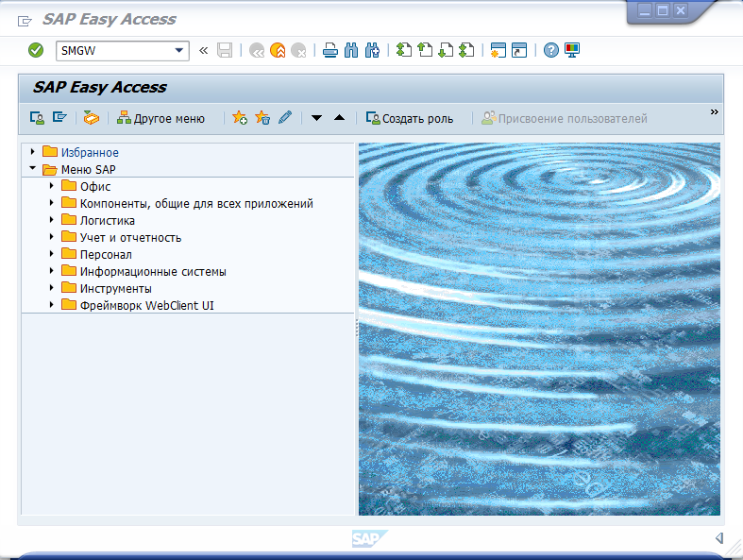Image resolution: width=743 pixels, height=560 pixels.
Task: Collapse the Меню SAP tree node
Action: tap(33, 169)
